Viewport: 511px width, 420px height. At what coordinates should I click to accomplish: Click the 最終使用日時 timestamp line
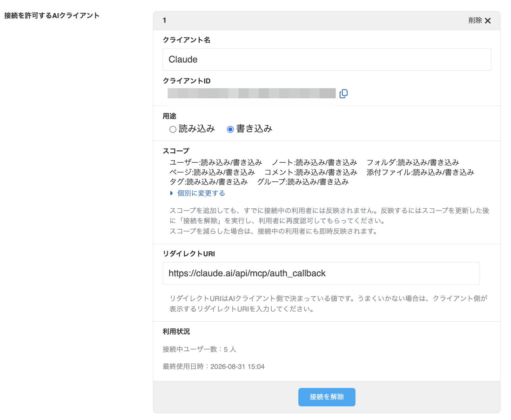tap(213, 366)
